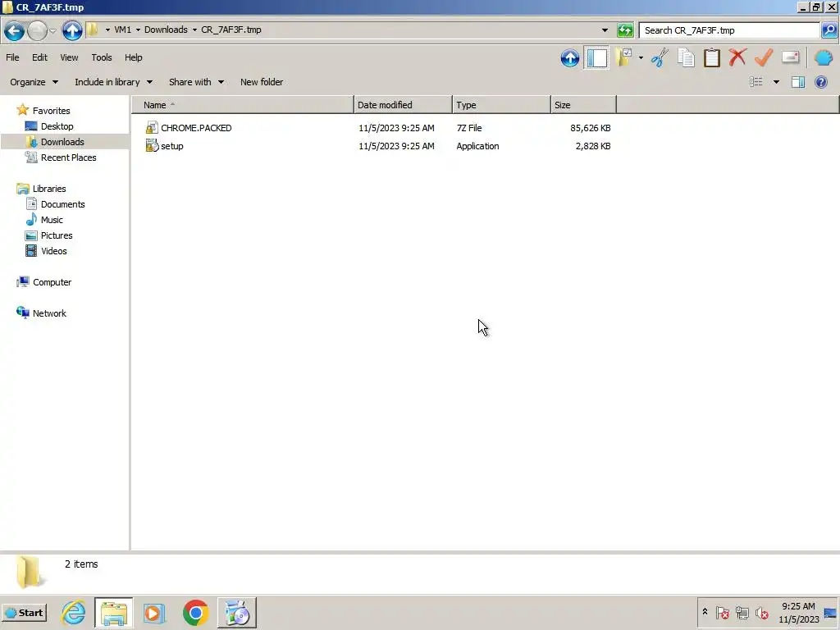Open the Help menu
This screenshot has height=630, width=840.
pos(134,57)
